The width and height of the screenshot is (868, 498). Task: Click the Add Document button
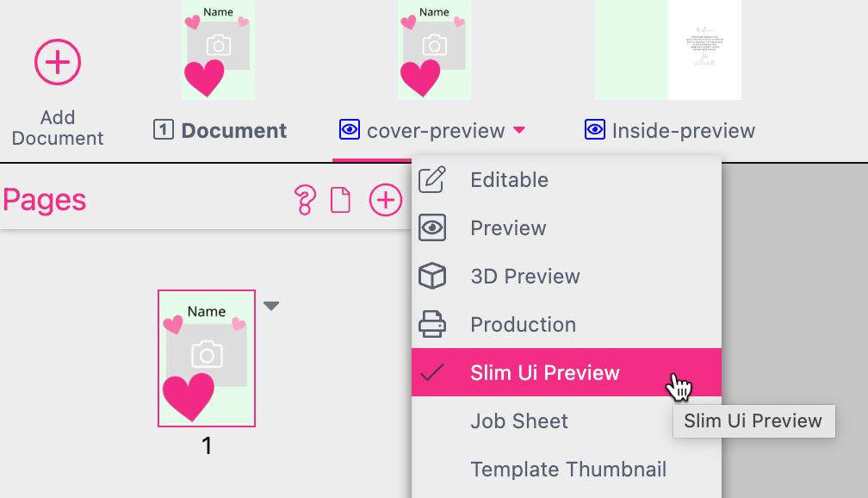(57, 86)
